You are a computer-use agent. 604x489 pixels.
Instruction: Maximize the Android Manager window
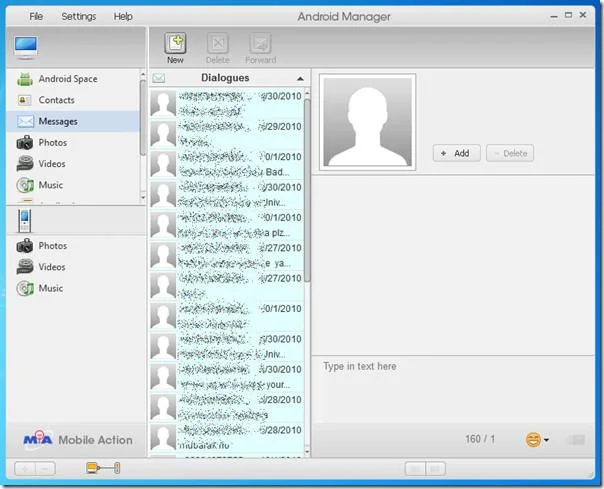pyautogui.click(x=568, y=15)
